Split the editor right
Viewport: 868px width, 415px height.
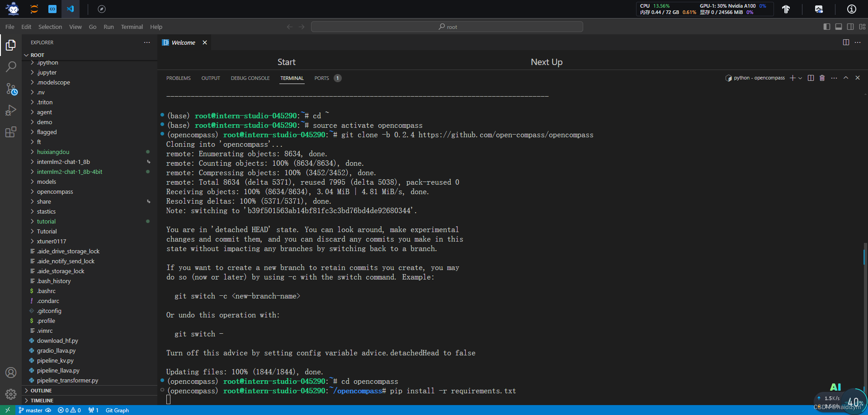846,42
